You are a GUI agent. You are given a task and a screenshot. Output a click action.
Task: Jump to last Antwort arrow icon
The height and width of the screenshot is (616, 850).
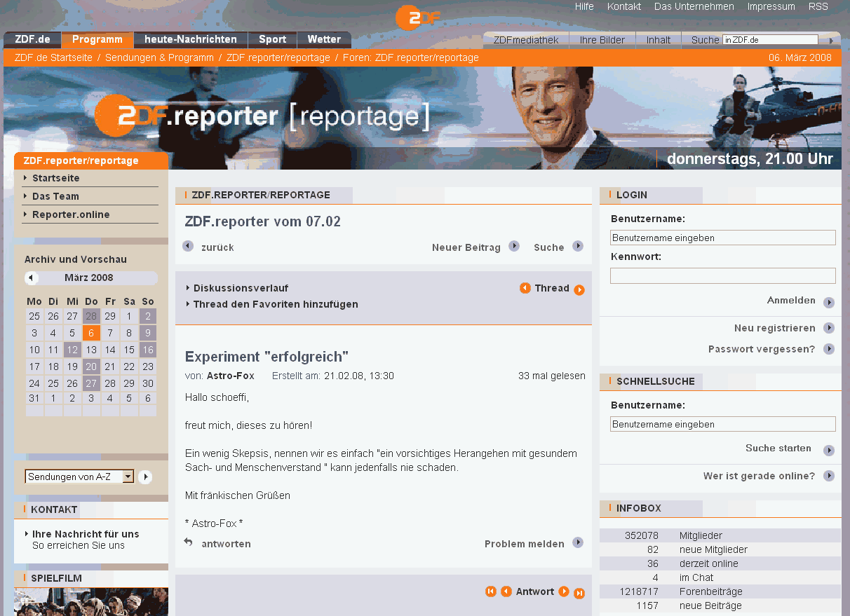pyautogui.click(x=579, y=594)
